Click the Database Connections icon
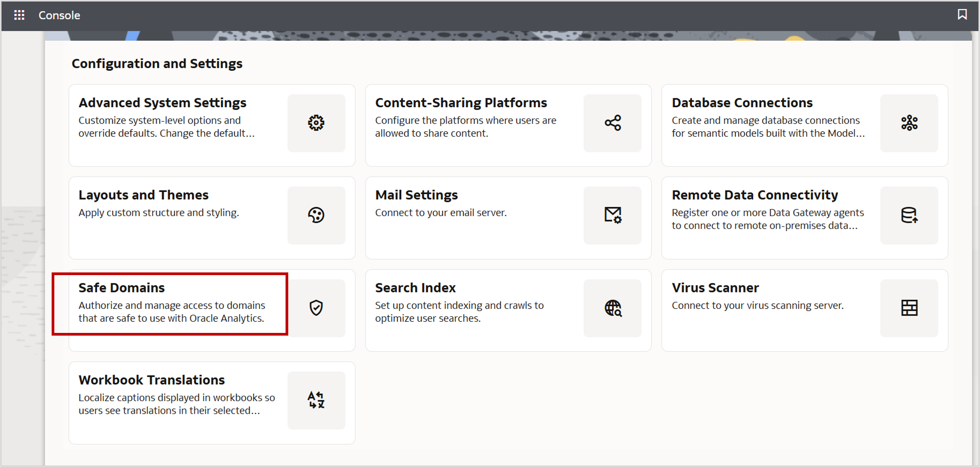Viewport: 980px width, 467px height. pyautogui.click(x=909, y=123)
